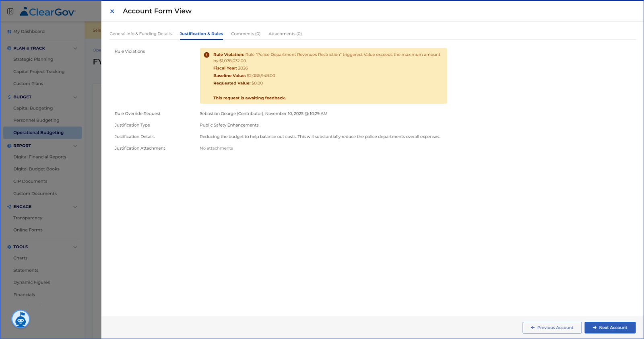Collapse the Plan & Track section chevron
644x339 pixels.
[75, 48]
